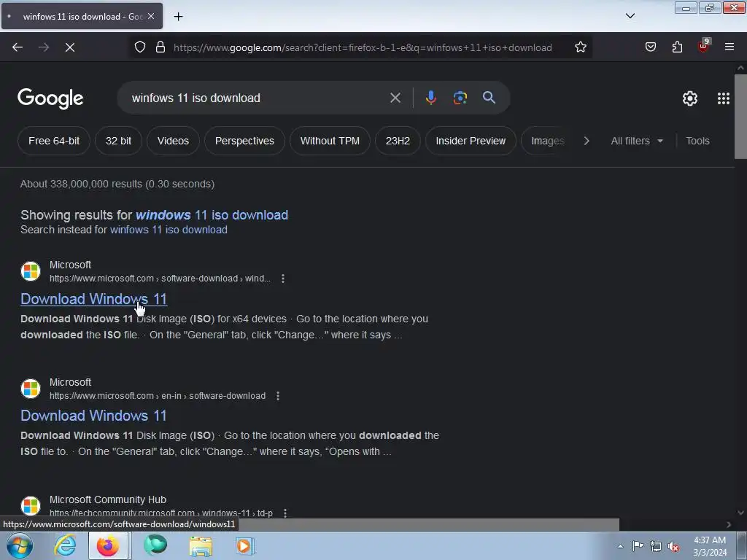The image size is (747, 560).
Task: Switch to the Images results tab
Action: 547,141
